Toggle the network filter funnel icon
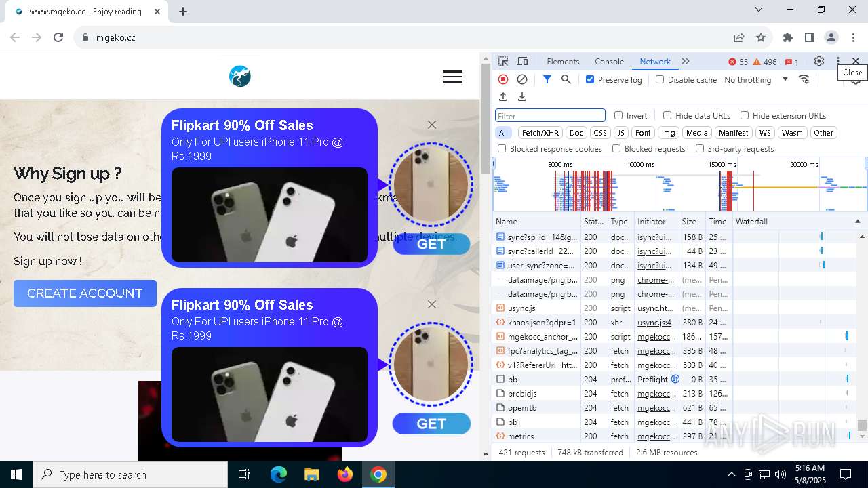Image resolution: width=868 pixels, height=488 pixels. pyautogui.click(x=547, y=79)
